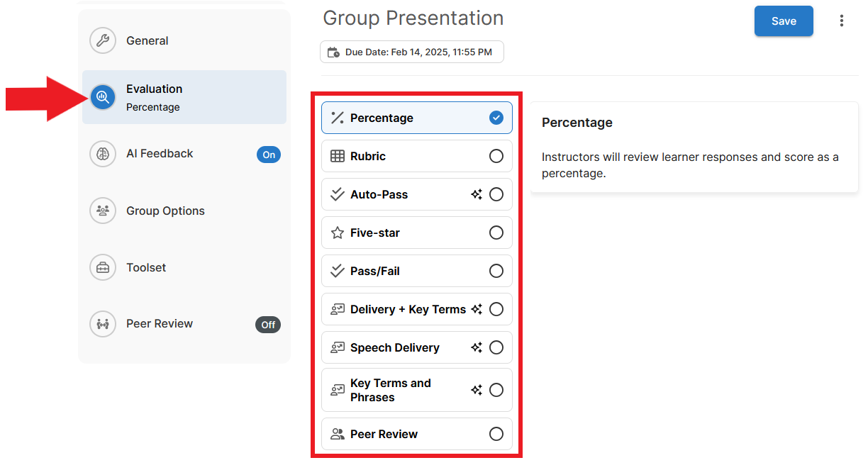The width and height of the screenshot is (868, 470).
Task: Open the three-dot more options menu
Action: click(842, 21)
